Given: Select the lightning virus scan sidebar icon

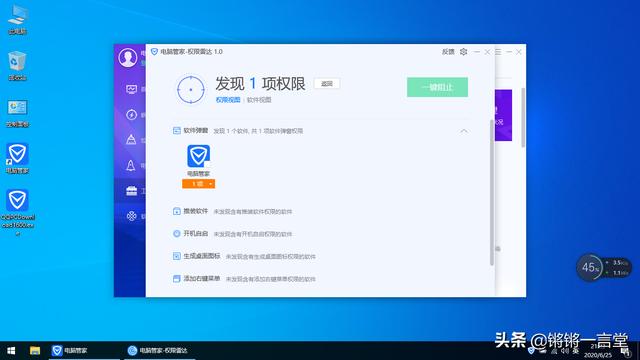Looking at the screenshot, I should pyautogui.click(x=131, y=115).
